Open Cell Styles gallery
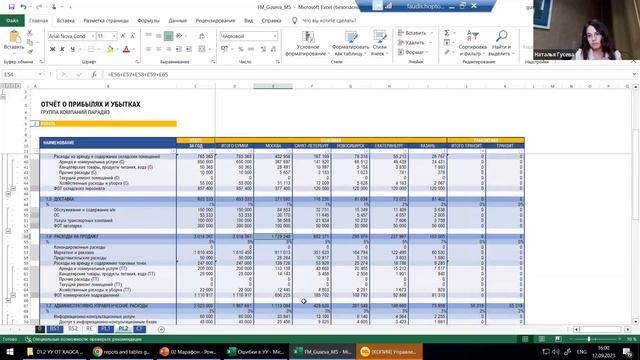The image size is (640, 360). tap(379, 43)
